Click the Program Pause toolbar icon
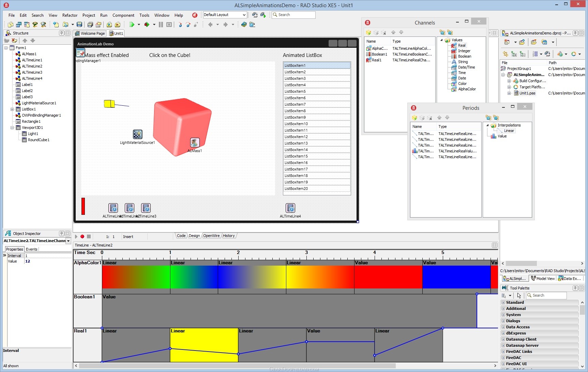 (161, 25)
